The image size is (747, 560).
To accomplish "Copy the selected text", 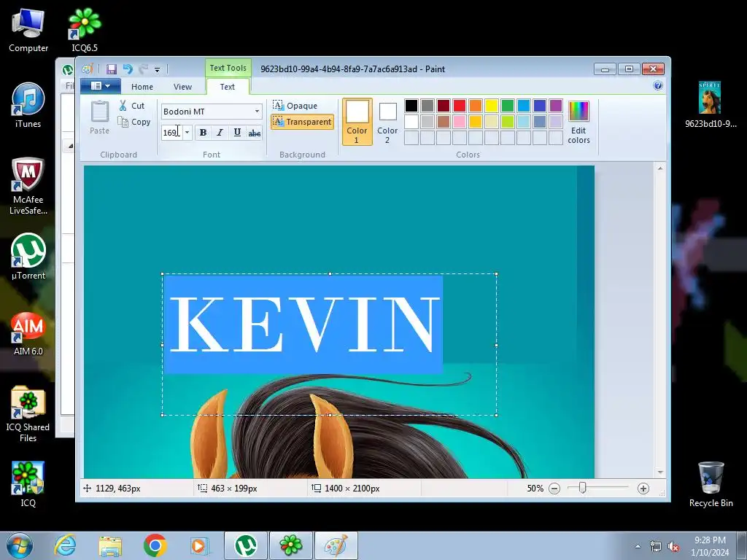I will pyautogui.click(x=134, y=122).
